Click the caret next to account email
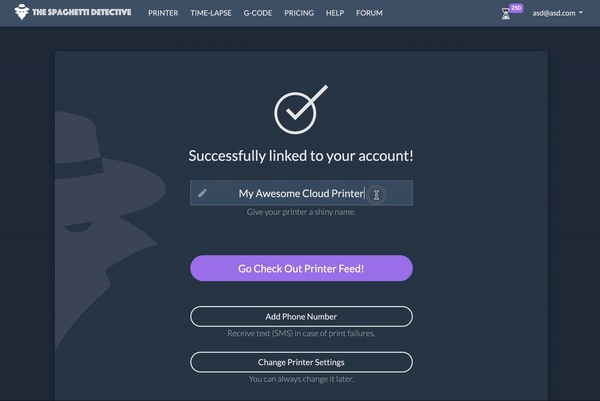 pos(581,13)
